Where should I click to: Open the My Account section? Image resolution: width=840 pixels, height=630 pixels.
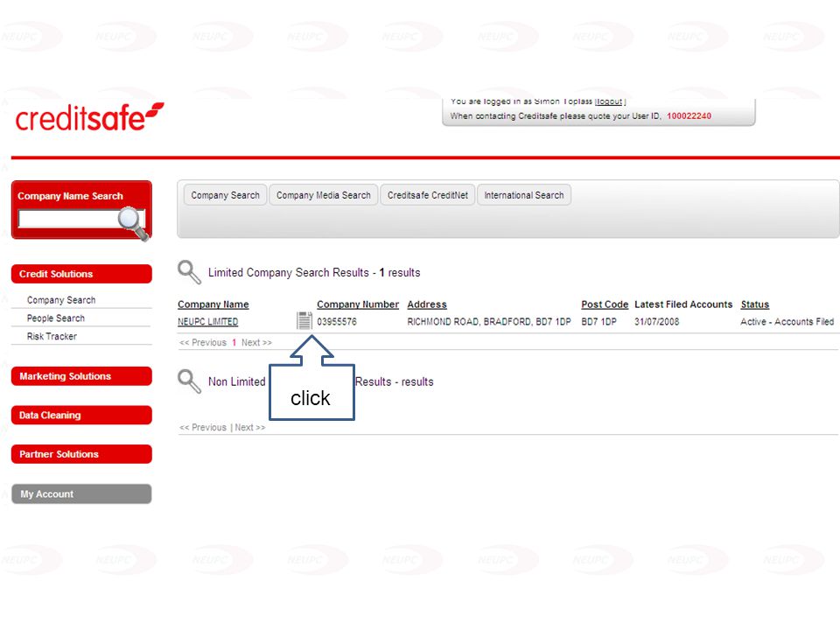pos(81,493)
